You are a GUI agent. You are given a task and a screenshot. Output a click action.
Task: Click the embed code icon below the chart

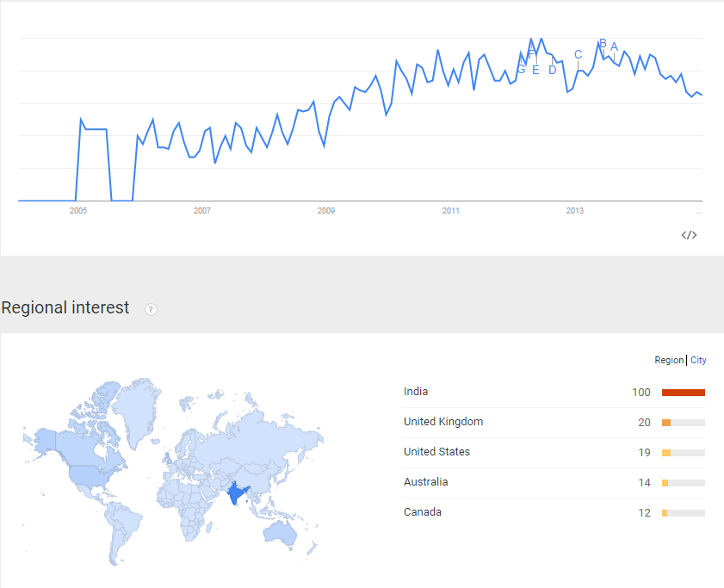point(689,235)
